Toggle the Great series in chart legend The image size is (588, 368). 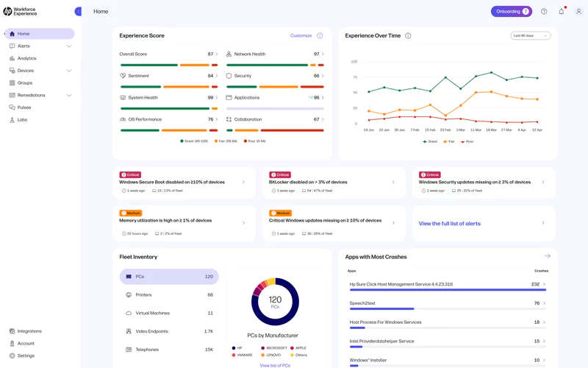click(429, 141)
